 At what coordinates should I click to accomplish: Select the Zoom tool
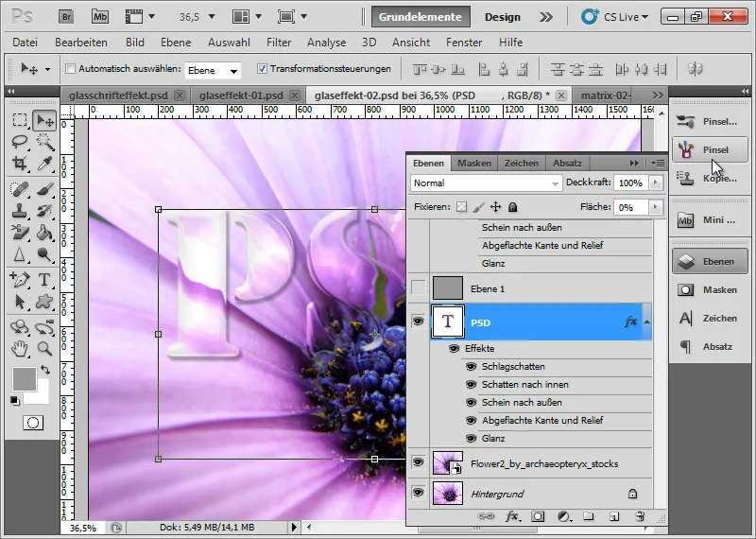[44, 348]
